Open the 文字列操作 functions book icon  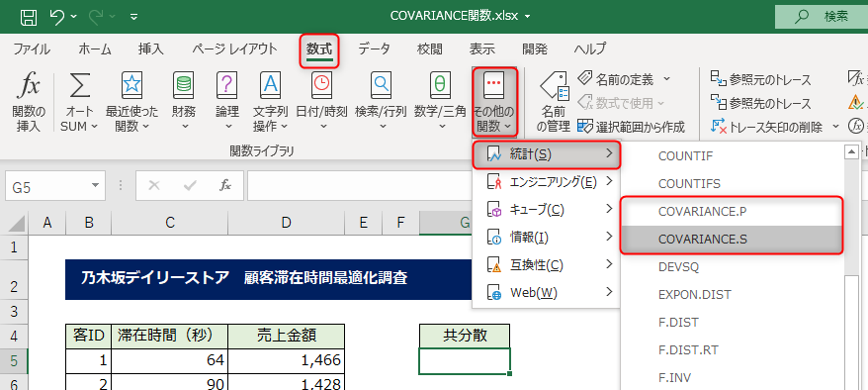(x=270, y=86)
